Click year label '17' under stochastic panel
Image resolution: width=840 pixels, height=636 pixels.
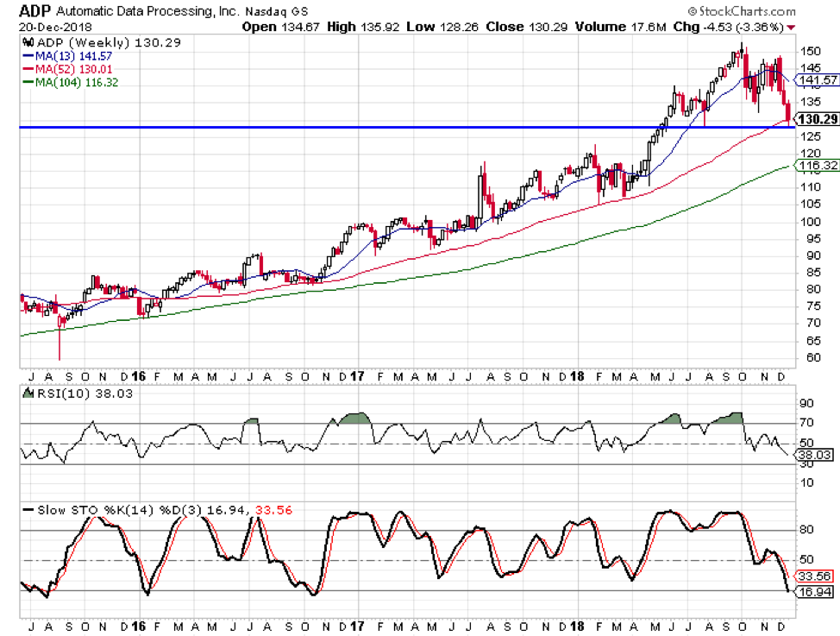point(357,627)
